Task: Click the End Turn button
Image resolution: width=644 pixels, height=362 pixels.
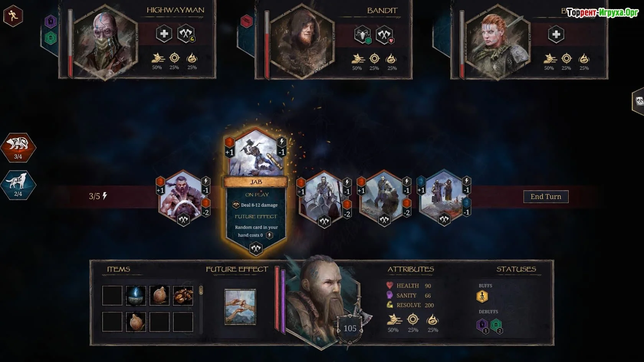Action: [x=545, y=197]
